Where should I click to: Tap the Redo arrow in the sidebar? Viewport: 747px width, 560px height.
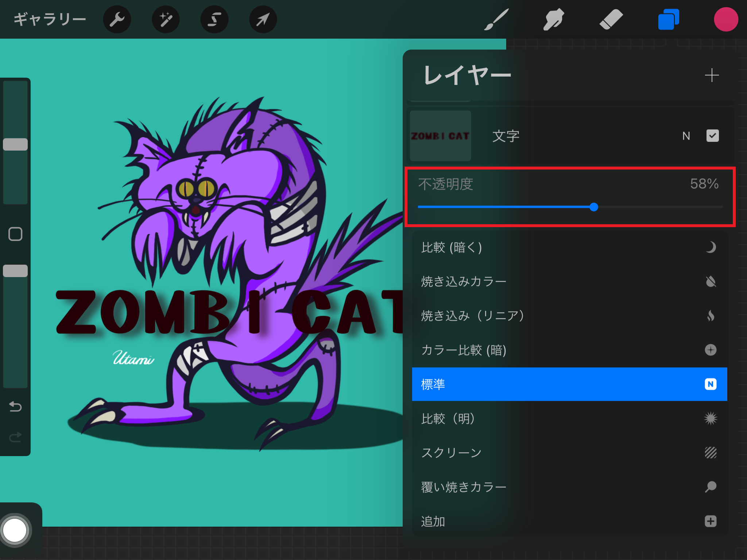point(15,437)
